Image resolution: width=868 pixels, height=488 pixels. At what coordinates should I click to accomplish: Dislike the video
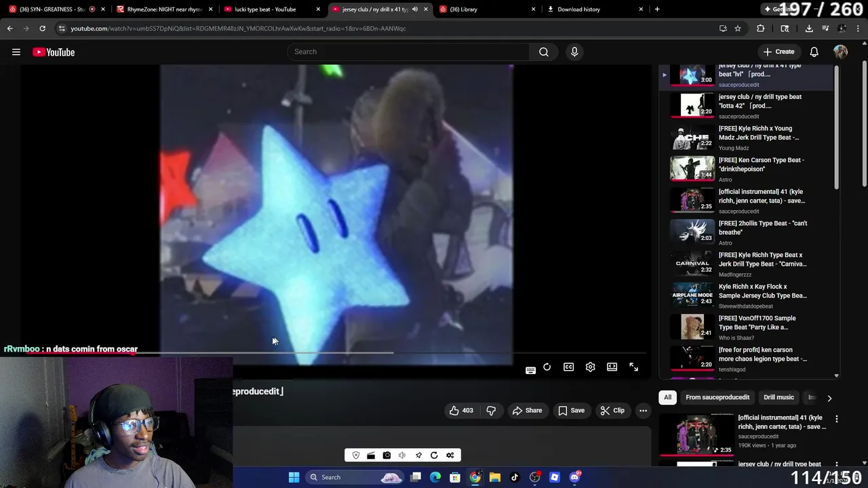tap(491, 410)
